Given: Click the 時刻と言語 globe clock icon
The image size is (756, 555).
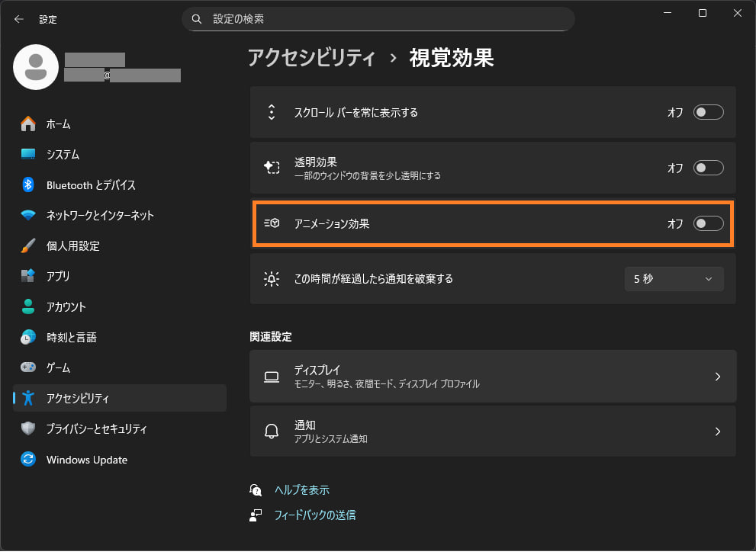Looking at the screenshot, I should (x=28, y=337).
